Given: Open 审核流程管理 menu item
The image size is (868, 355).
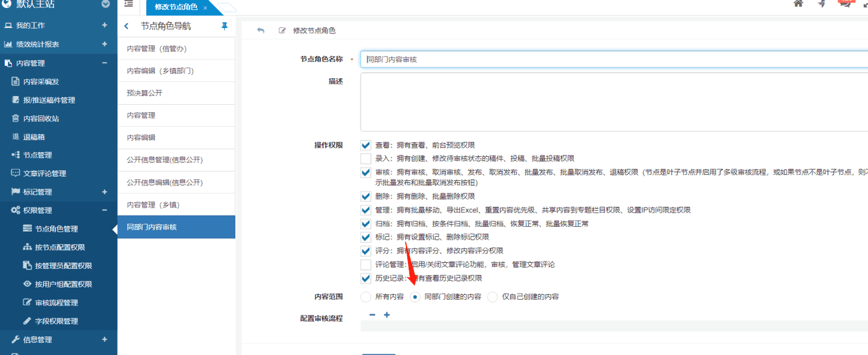Looking at the screenshot, I should (56, 302).
